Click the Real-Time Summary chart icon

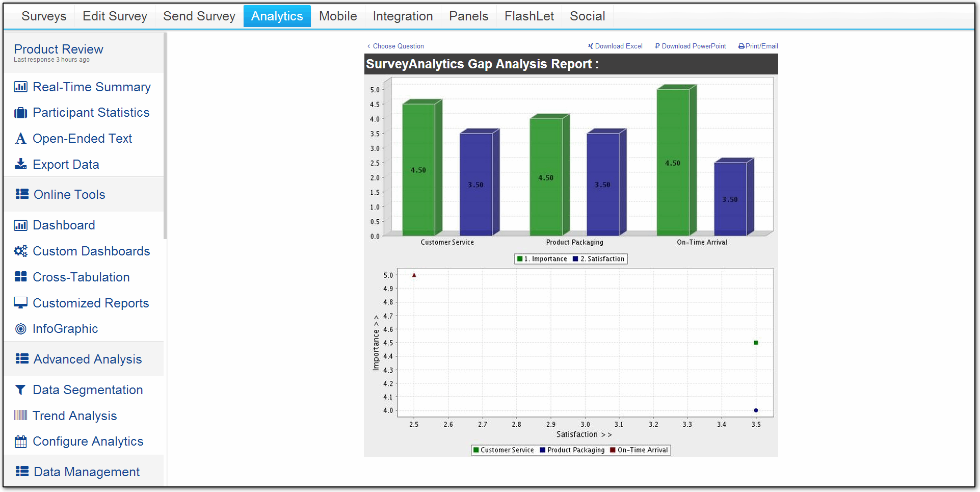(x=20, y=87)
